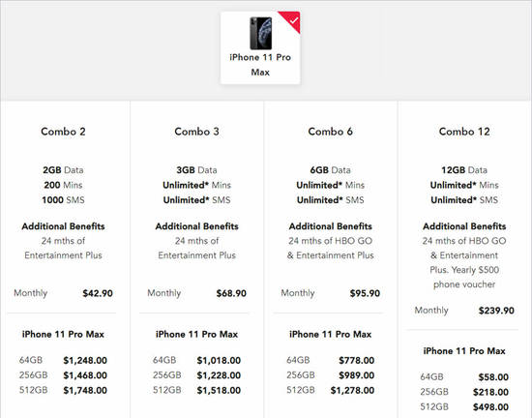Choose the Combo 12 plan heading
Viewport: 532px width, 418px height.
tap(464, 132)
